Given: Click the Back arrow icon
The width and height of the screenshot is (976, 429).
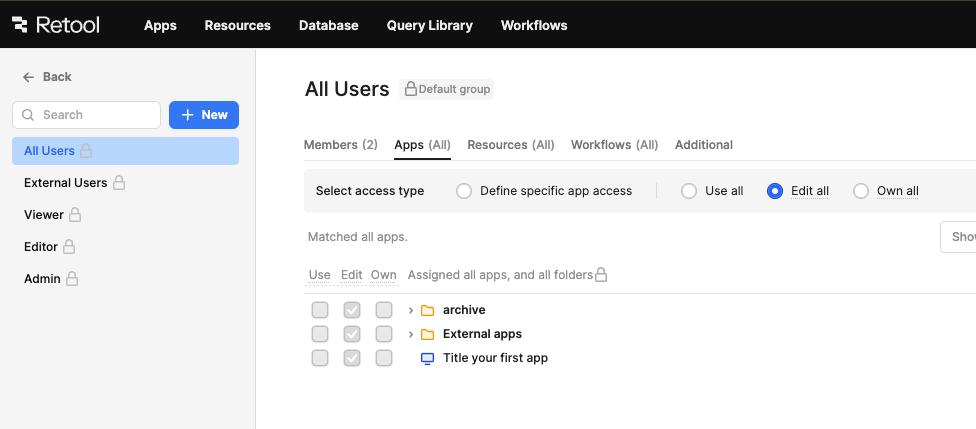Looking at the screenshot, I should tap(28, 77).
